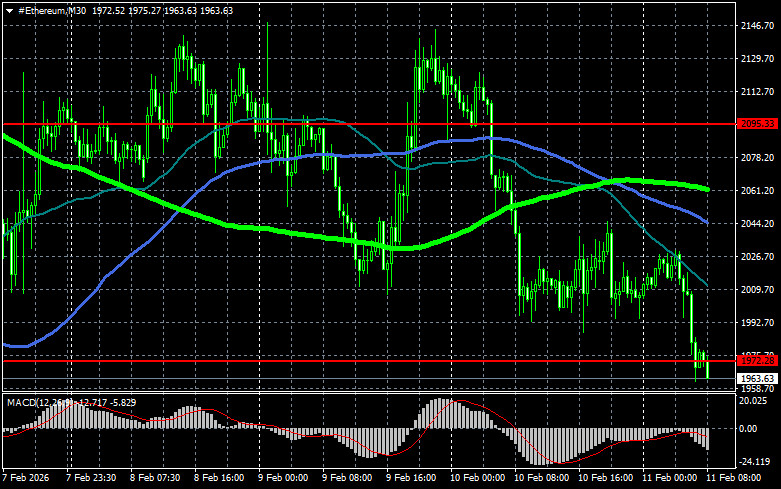The height and width of the screenshot is (489, 781).
Task: Select the lower red horizontal line
Action: point(300,359)
